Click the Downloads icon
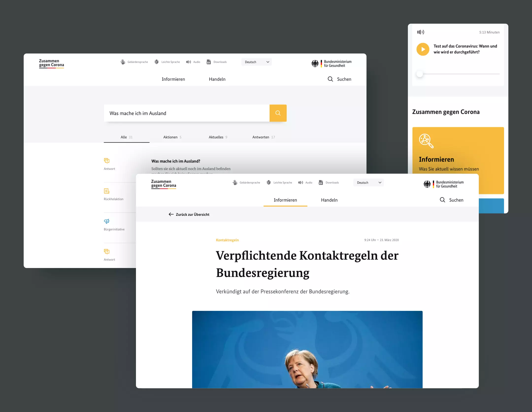Image resolution: width=532 pixels, height=412 pixels. coord(323,182)
